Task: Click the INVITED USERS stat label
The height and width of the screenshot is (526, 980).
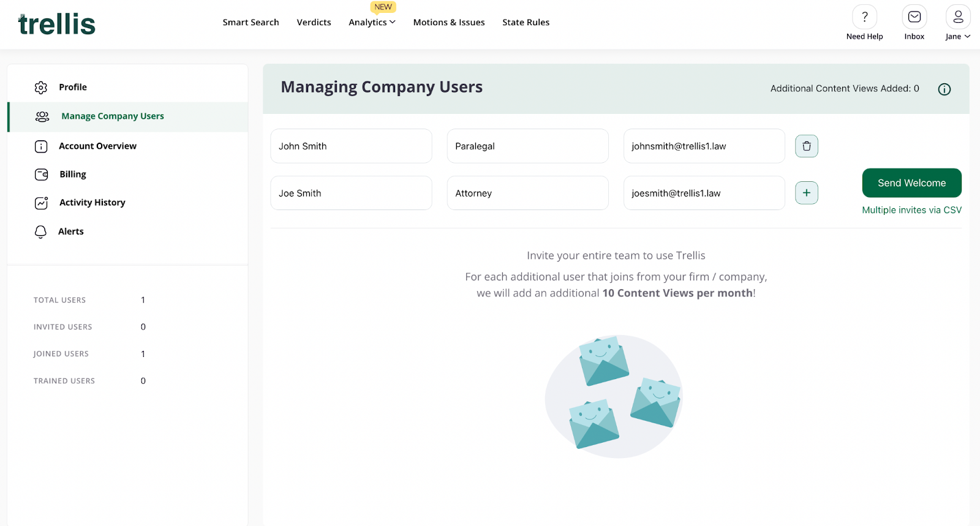Action: pos(62,327)
